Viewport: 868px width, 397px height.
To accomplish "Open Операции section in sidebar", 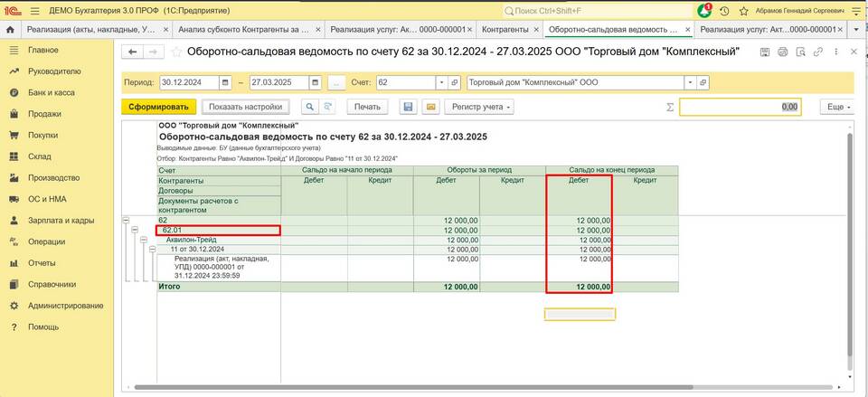I will pos(46,241).
